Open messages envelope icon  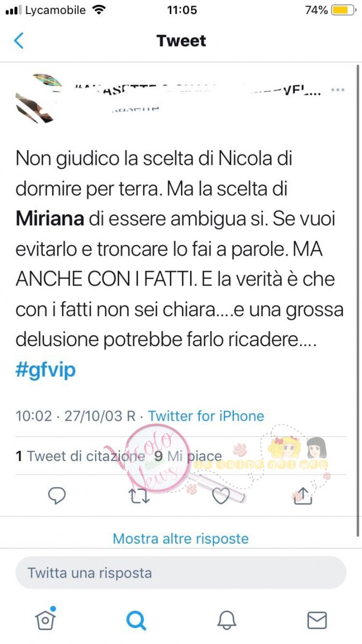pyautogui.click(x=317, y=620)
